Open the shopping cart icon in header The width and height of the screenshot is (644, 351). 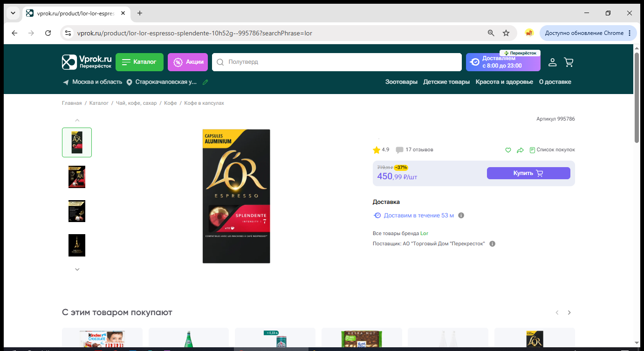coord(569,62)
